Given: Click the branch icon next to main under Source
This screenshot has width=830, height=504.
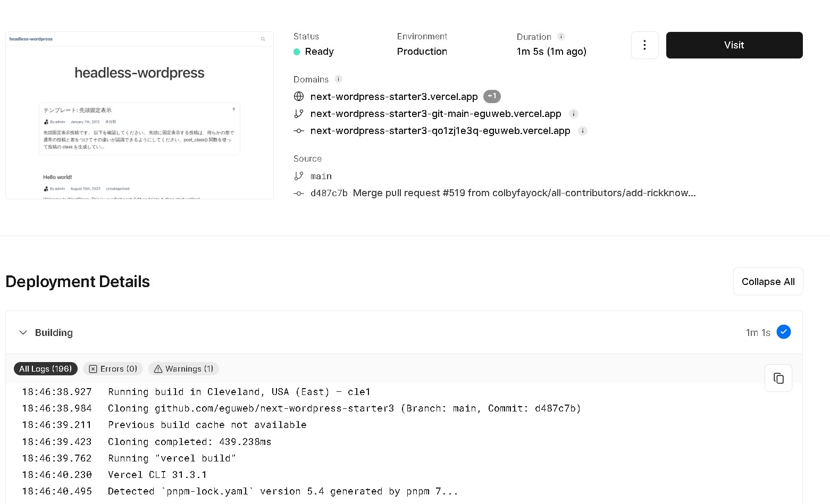Looking at the screenshot, I should click(299, 175).
